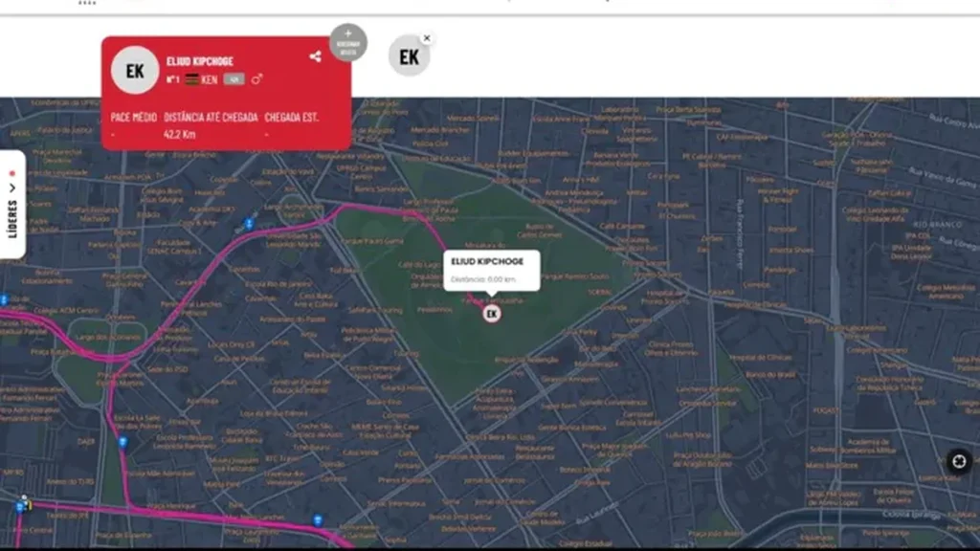Select the EK athlete avatar chip

point(409,56)
